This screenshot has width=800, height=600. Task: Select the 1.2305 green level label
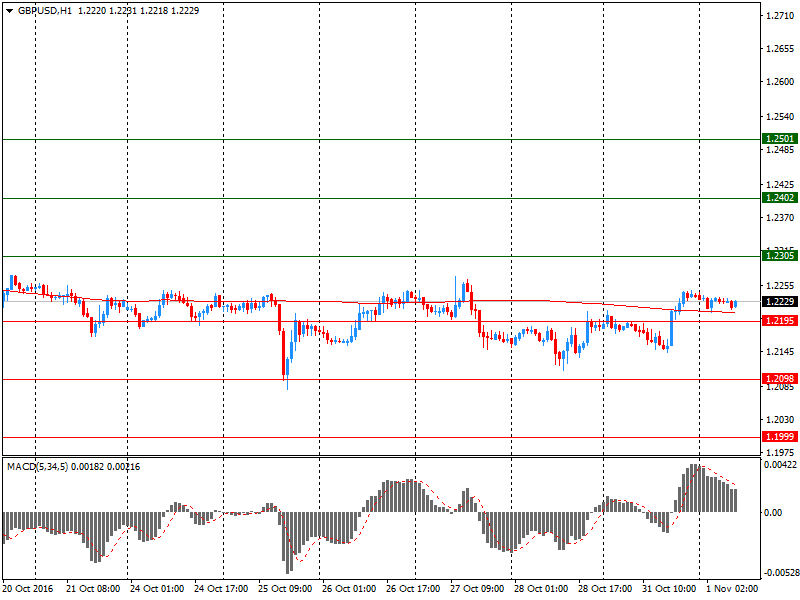pyautogui.click(x=780, y=256)
